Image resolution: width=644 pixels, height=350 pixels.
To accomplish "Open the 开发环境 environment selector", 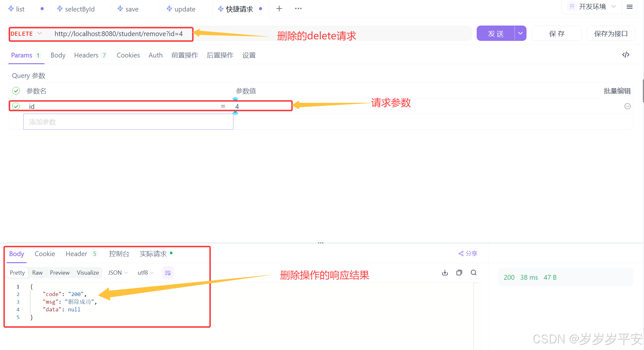I will point(592,7).
